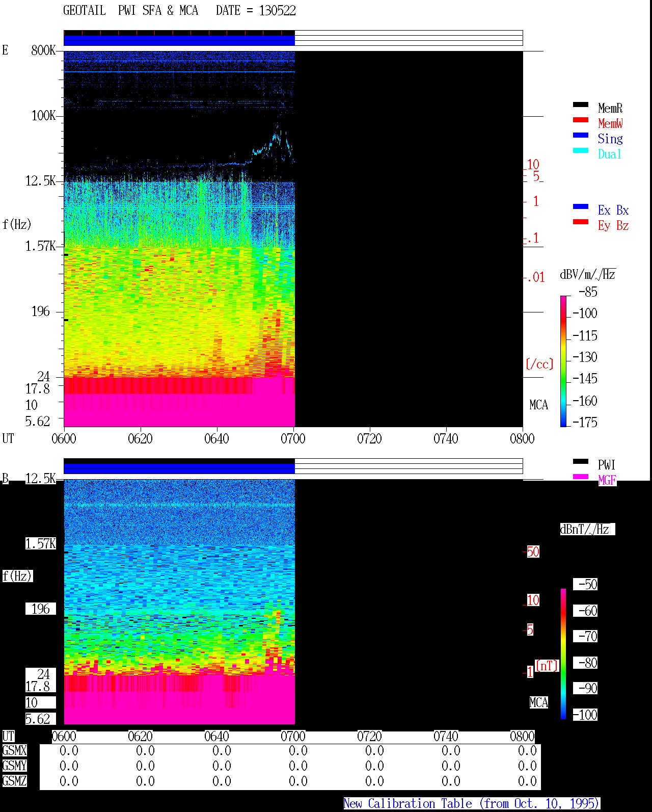Click the magenta MGF legend swatch
The width and height of the screenshot is (652, 812).
tap(580, 477)
